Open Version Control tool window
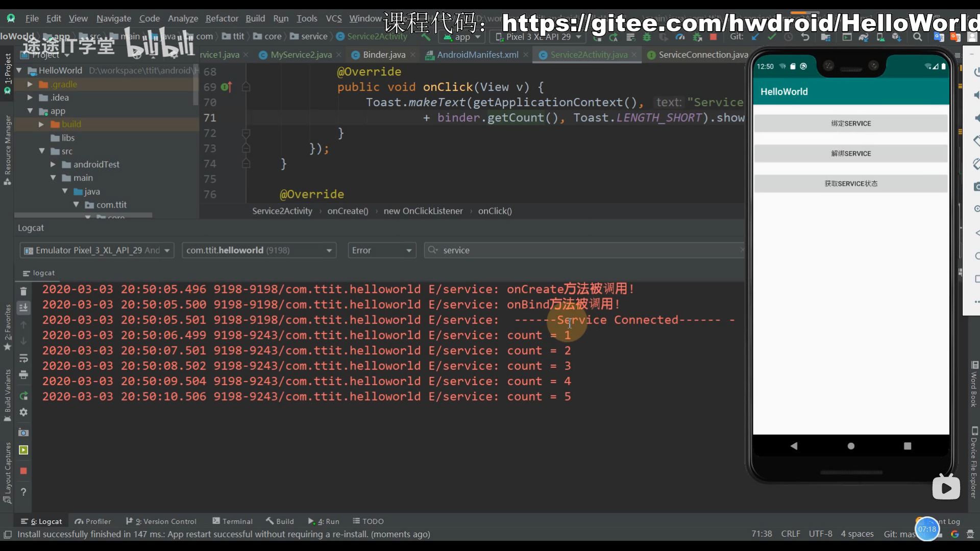 coord(161,521)
